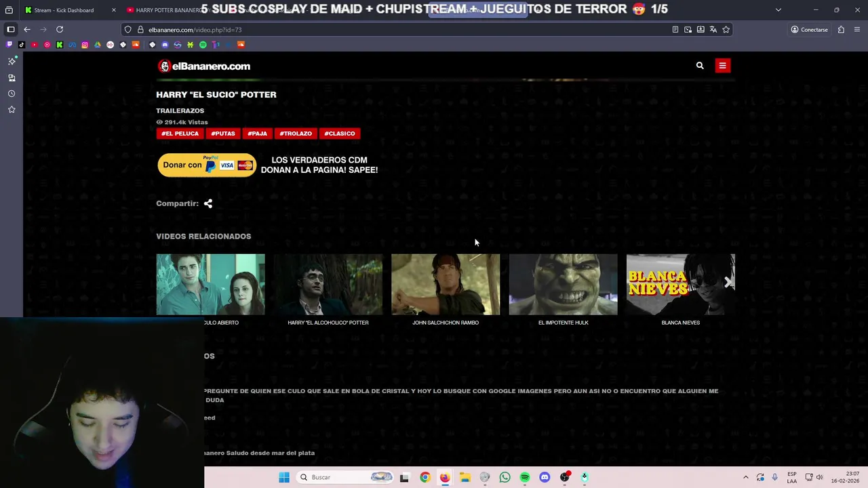The height and width of the screenshot is (488, 868).
Task: Open the site search magnifier icon
Action: tap(700, 66)
